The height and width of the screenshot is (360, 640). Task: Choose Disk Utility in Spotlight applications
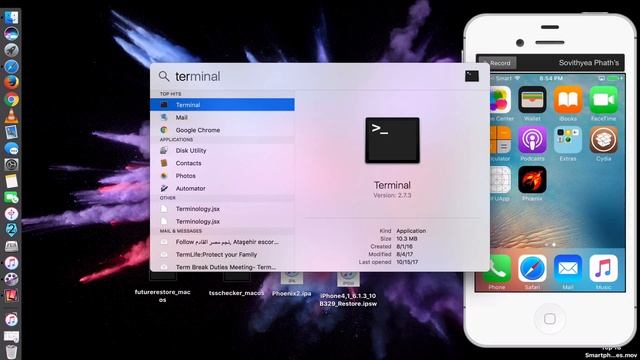click(222, 150)
